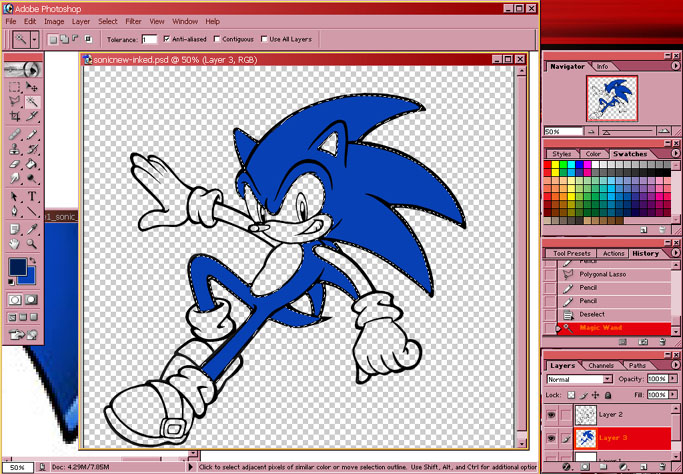Select the Dodge tool
This screenshot has height=474, width=683.
(x=31, y=178)
